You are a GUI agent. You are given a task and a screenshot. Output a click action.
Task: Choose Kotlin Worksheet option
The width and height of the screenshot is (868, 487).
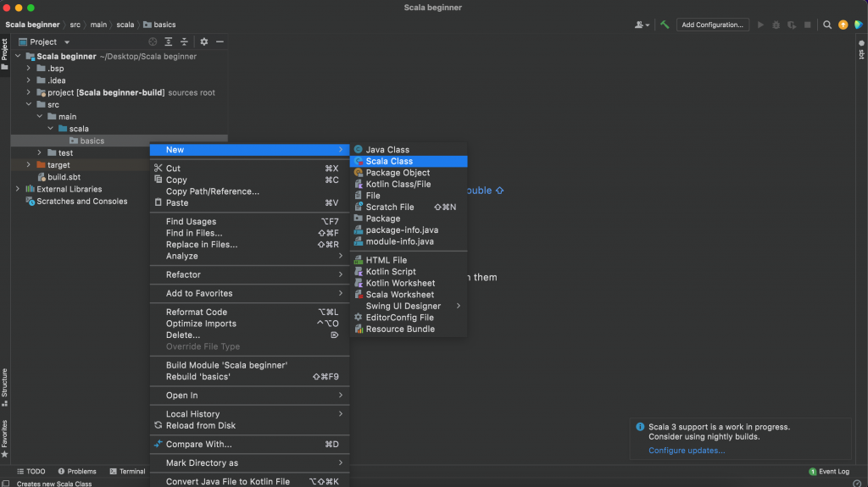[x=409, y=283]
